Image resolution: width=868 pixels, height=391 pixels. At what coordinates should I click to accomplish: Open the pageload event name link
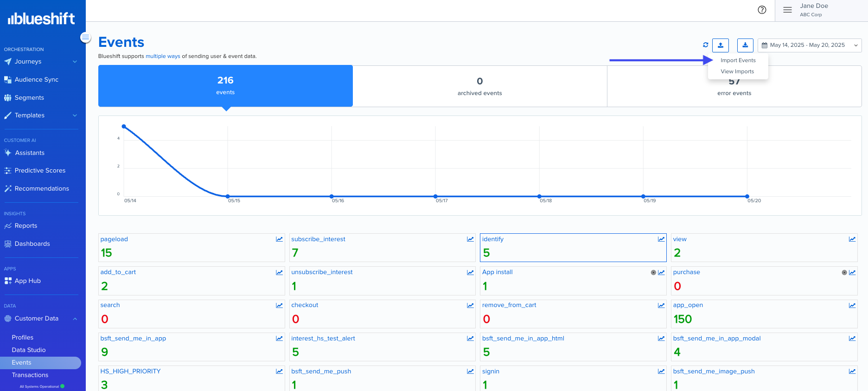click(x=114, y=239)
